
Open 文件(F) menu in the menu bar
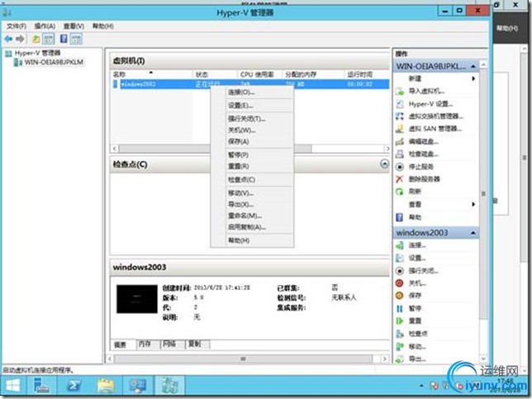17,26
